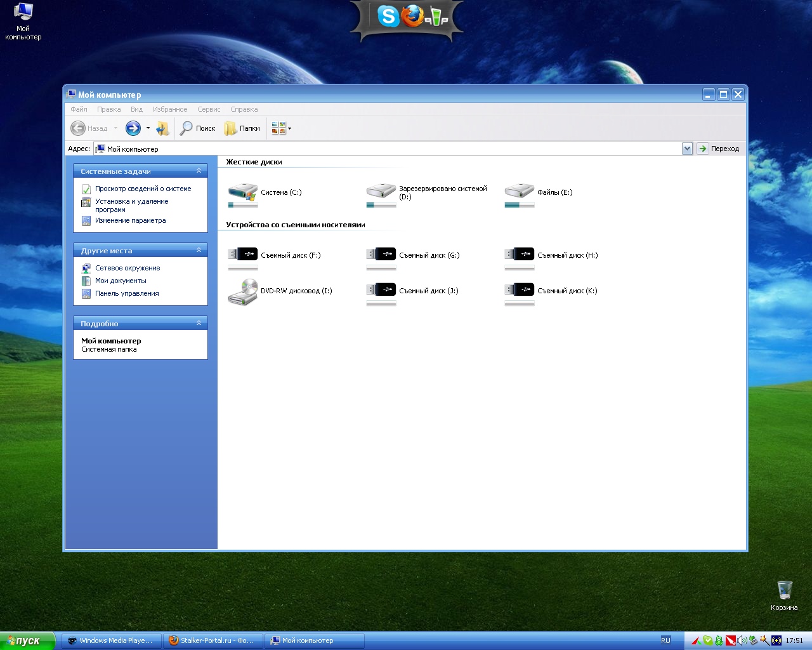Click the 17:51 system clock

[794, 640]
